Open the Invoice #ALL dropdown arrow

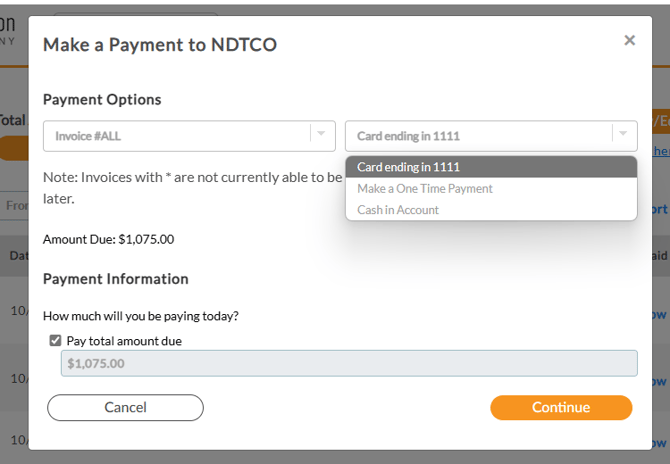click(x=321, y=134)
